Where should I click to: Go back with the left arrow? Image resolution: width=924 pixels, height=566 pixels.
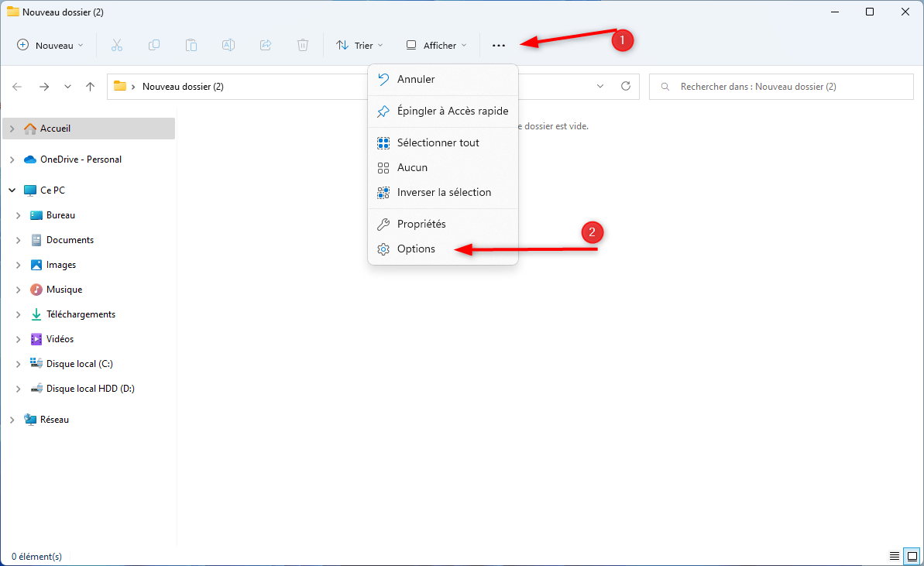17,87
